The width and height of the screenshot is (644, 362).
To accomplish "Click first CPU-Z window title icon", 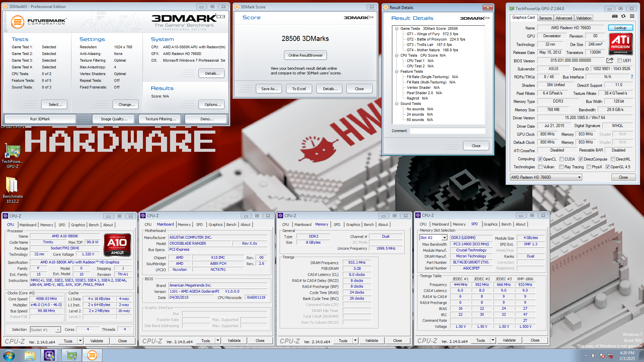I will (6, 216).
